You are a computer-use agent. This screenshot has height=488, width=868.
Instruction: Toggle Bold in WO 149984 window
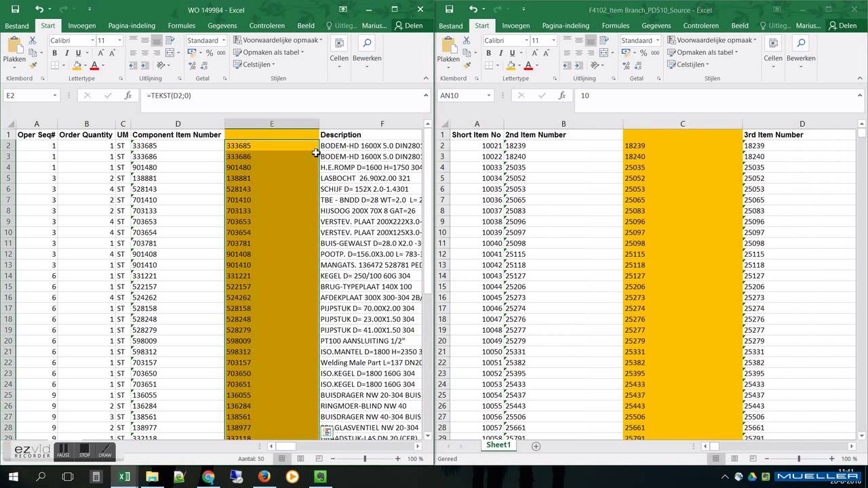point(55,53)
